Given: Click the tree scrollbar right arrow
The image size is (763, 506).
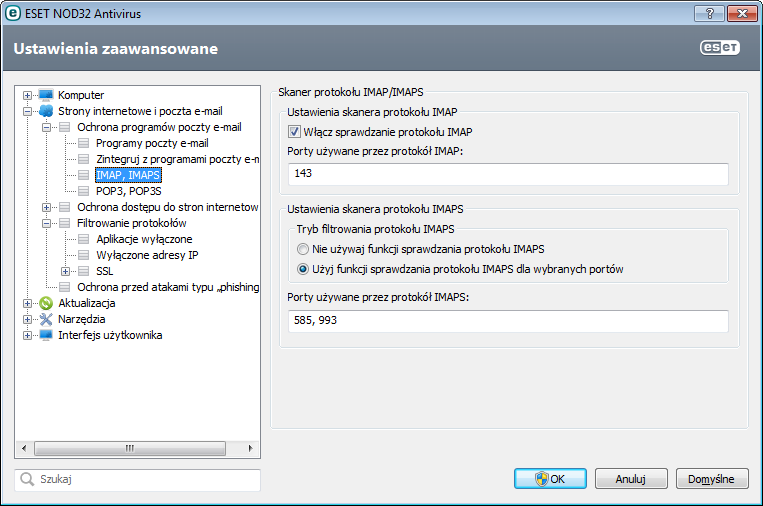Looking at the screenshot, I should 251,448.
